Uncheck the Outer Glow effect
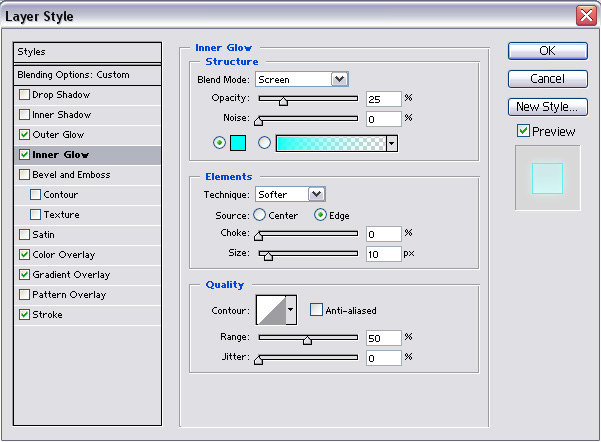 tap(24, 135)
